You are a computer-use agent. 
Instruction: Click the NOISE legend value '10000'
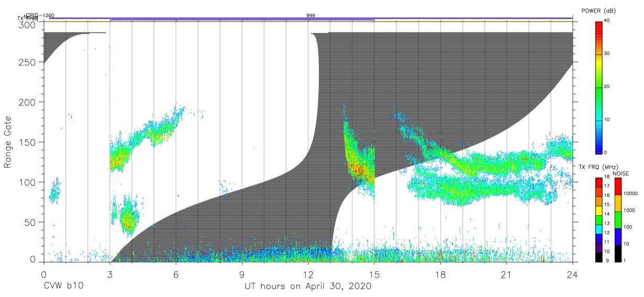tap(630, 194)
